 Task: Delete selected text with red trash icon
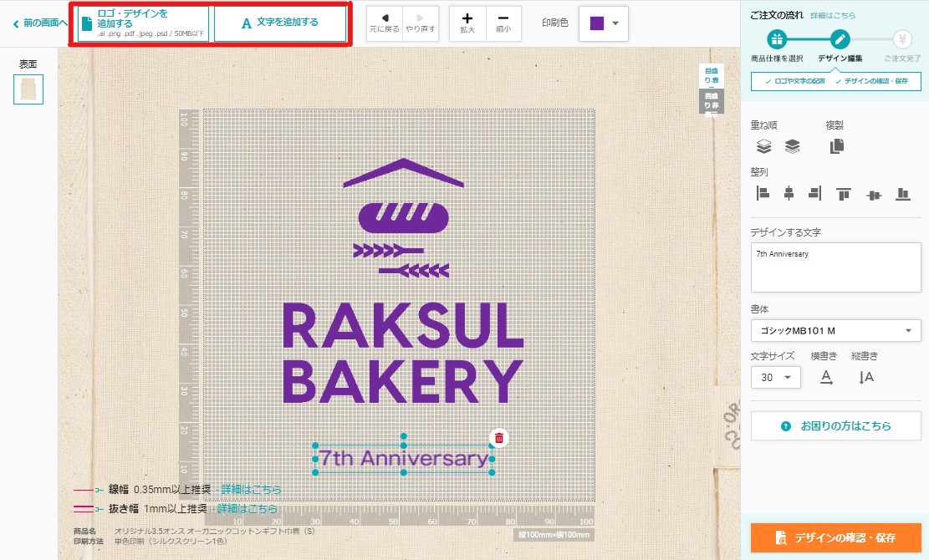click(499, 438)
